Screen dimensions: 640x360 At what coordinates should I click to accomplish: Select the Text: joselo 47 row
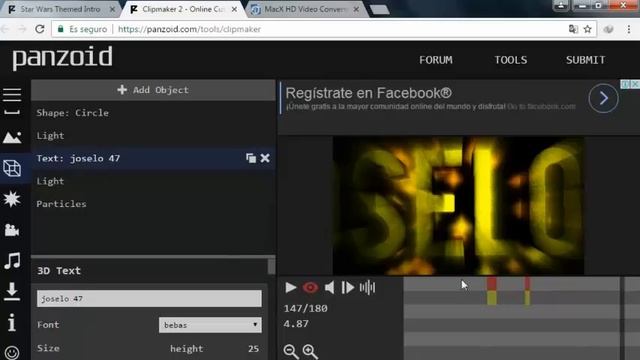coord(153,158)
